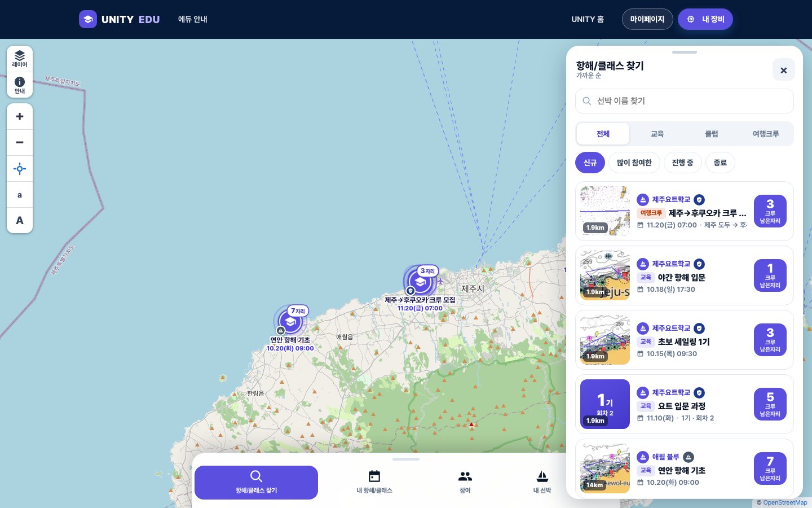Open 에듀 안내 link
This screenshot has width=812, height=508.
click(x=193, y=19)
